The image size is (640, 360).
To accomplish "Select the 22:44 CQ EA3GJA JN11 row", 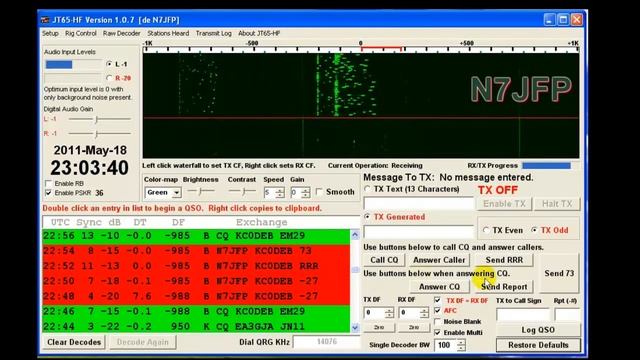I will (196, 327).
